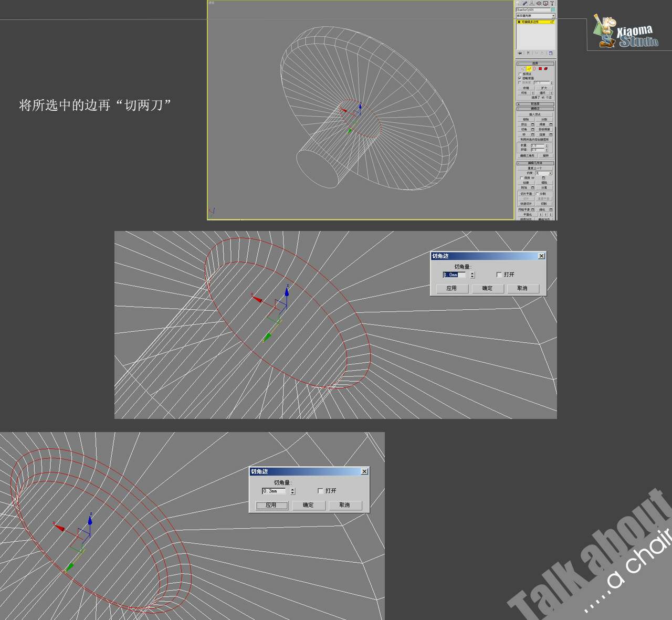Select the Vertex sub-object level icon

point(523,69)
